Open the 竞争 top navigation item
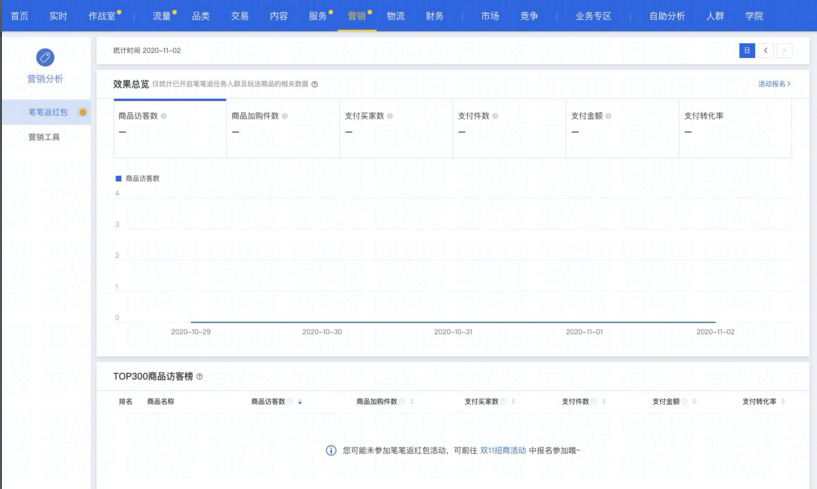The image size is (817, 489). (529, 16)
